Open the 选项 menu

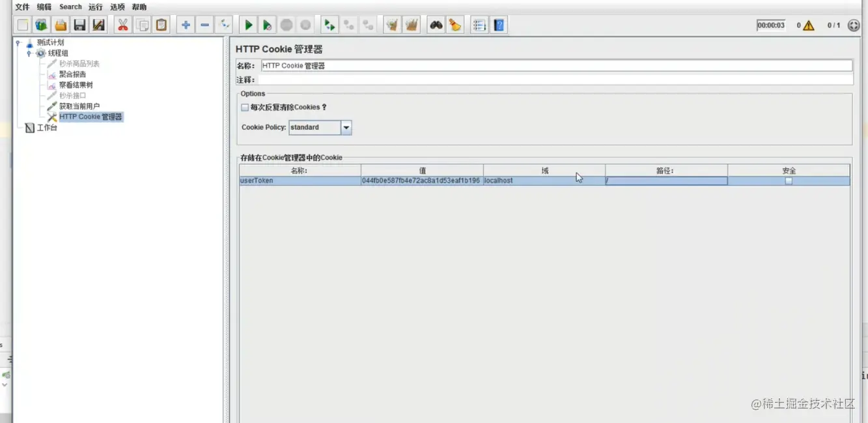117,7
